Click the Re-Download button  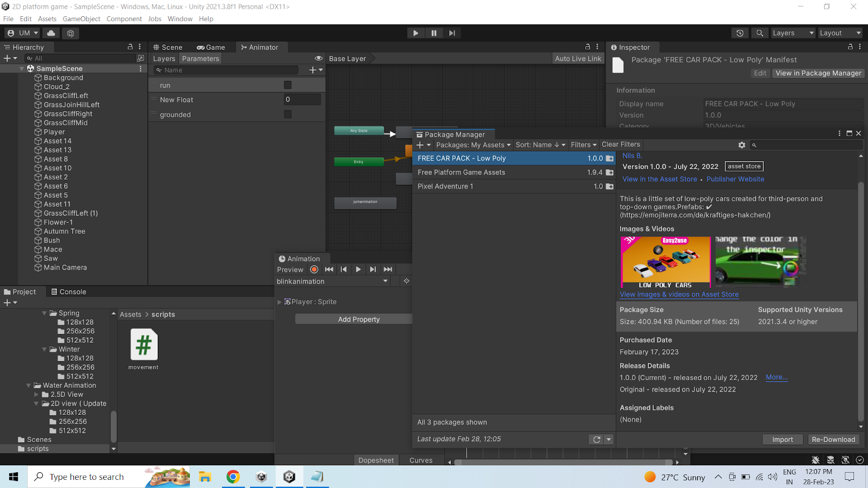click(833, 440)
